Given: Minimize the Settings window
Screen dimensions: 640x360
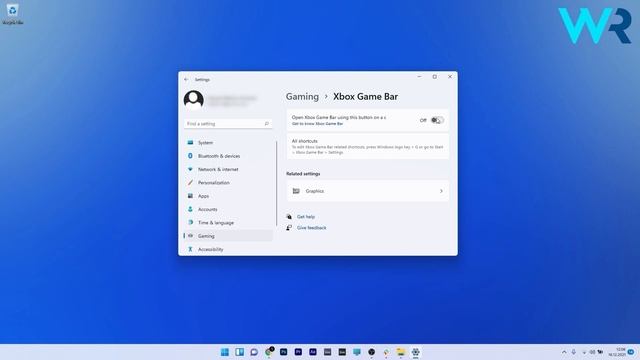Looking at the screenshot, I should pos(419,77).
